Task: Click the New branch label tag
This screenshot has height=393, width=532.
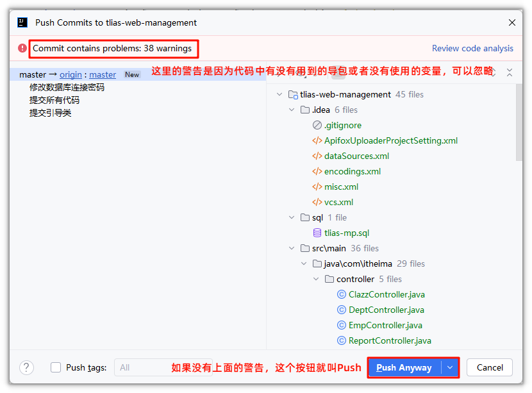Action: (132, 74)
